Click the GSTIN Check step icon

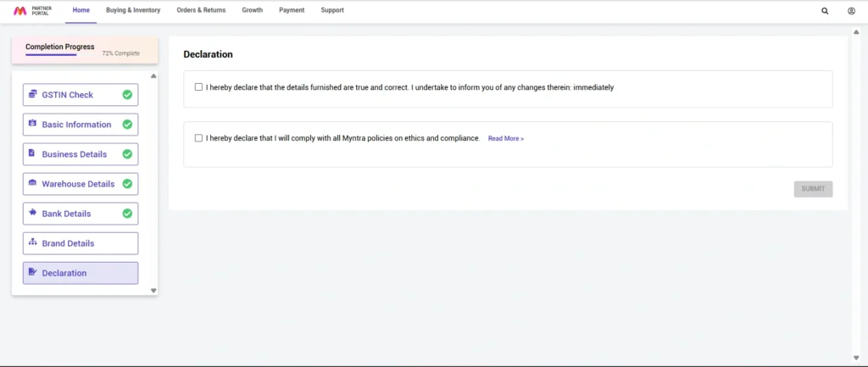tap(33, 94)
